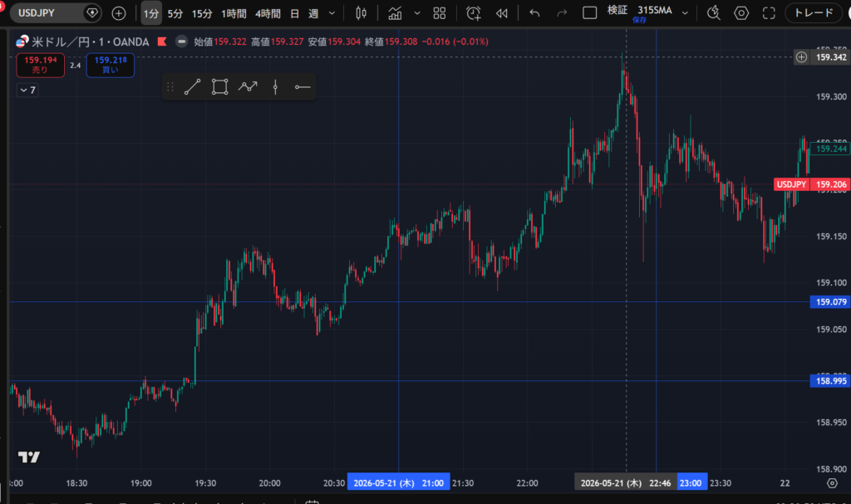This screenshot has height=504, width=851.
Task: Select the path drawing tool
Action: click(248, 87)
